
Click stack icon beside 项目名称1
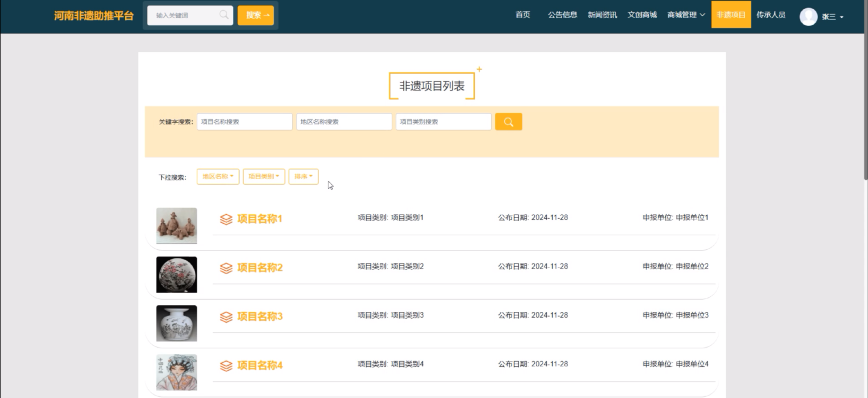226,219
